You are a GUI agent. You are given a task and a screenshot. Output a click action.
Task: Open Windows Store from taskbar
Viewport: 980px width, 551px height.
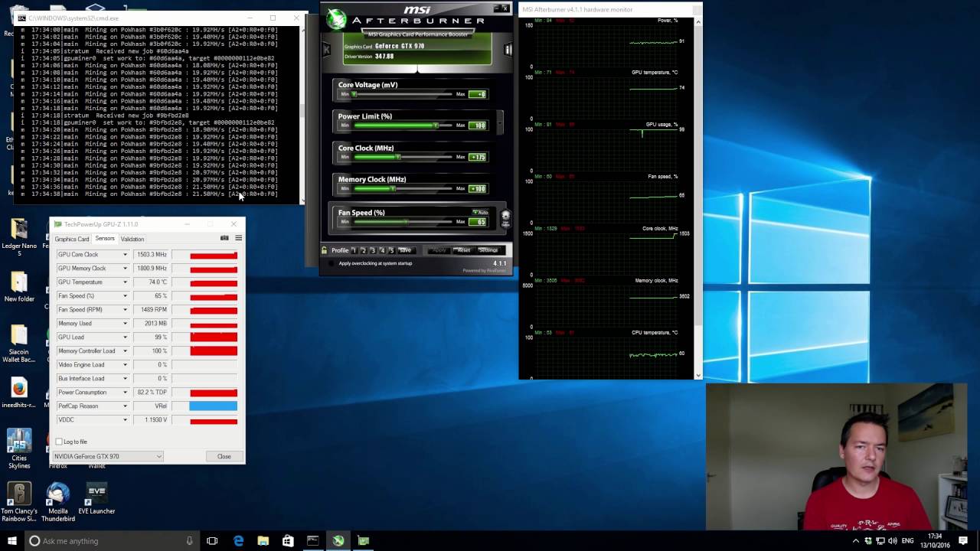(x=288, y=541)
